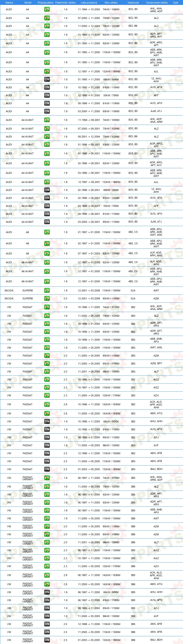This screenshot has width=183, height=644.
Task: Click the 85kW / 116KM power cell
Action: point(111,111)
